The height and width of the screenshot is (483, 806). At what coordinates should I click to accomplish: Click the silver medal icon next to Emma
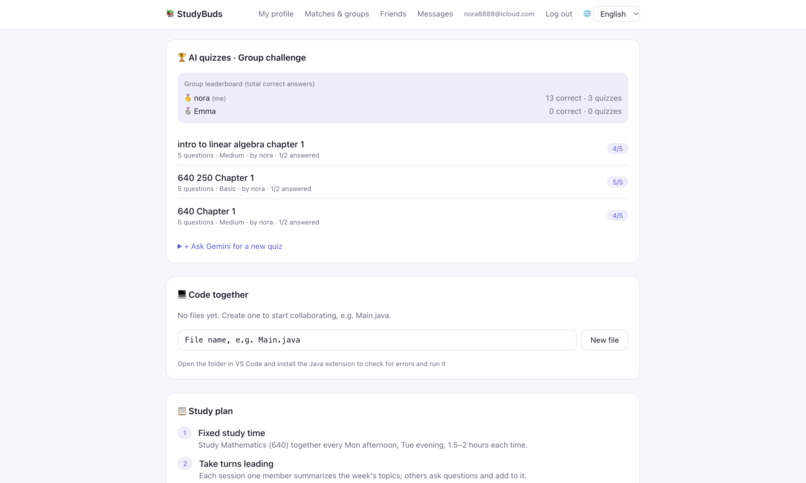coord(188,111)
